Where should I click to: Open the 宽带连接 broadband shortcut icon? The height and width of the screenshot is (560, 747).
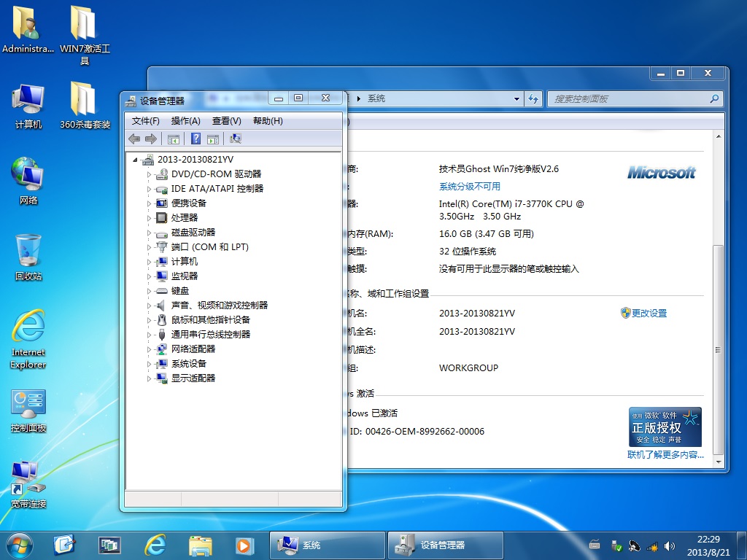[x=28, y=484]
